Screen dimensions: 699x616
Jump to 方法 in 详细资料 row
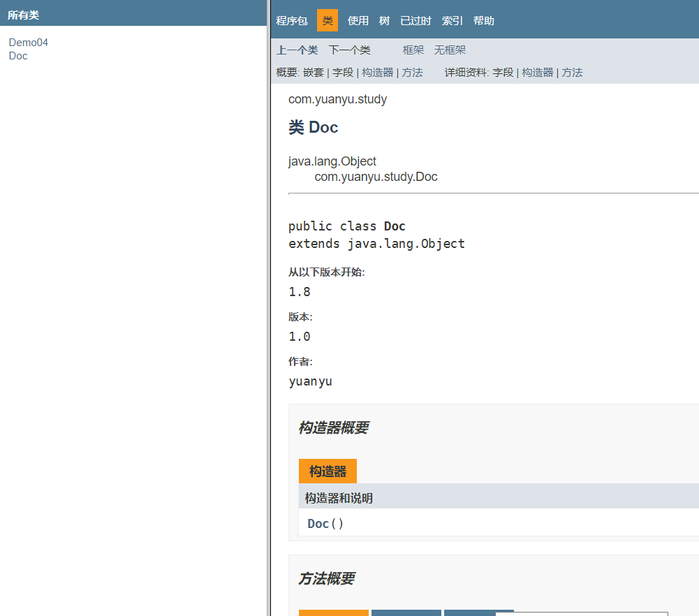[x=572, y=72]
